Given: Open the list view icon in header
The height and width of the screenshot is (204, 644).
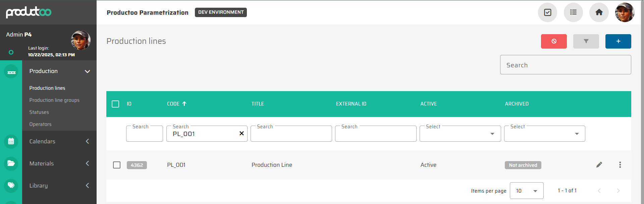Looking at the screenshot, I should [x=573, y=12].
